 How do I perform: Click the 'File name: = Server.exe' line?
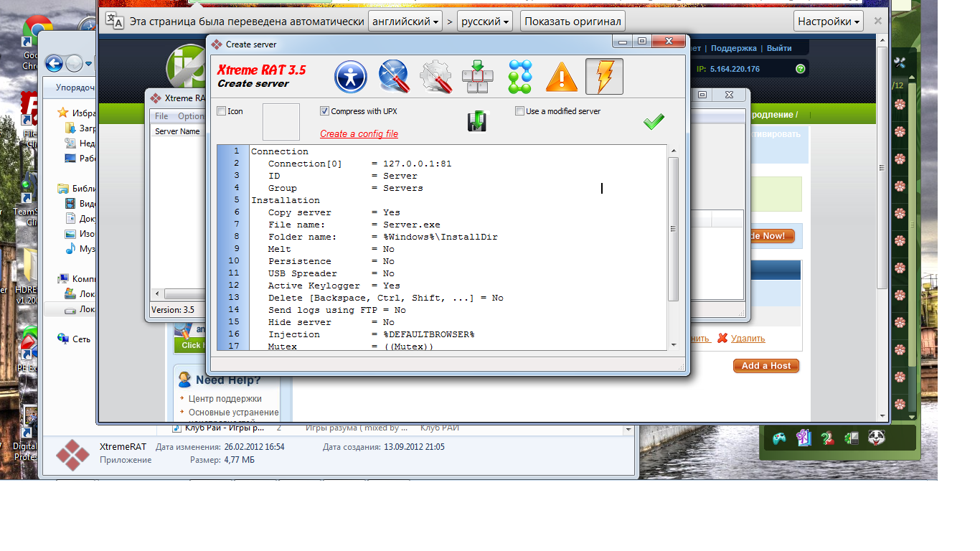pos(354,225)
